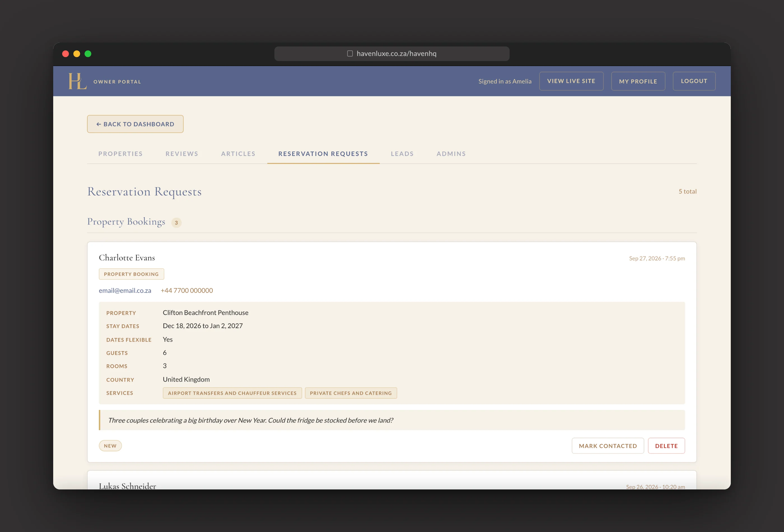Screen dimensions: 784x532
Task: Click the stay dates Dec 18, 2026 to Jan 2, 2027
Action: click(203, 326)
